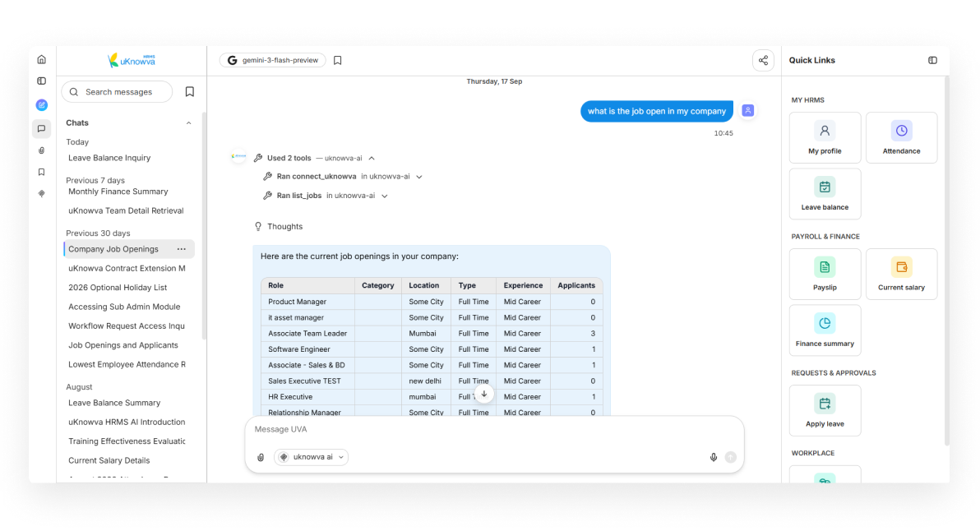Screen dimensions: 980x531
Task: Select Company Job Openings chat
Action: point(129,249)
